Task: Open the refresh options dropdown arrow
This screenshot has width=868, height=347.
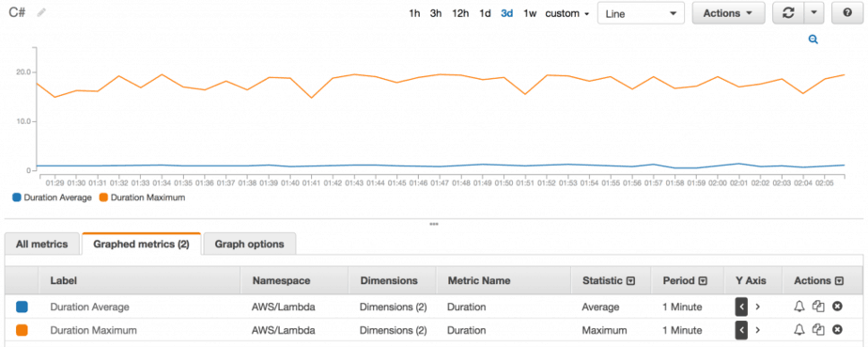Action: pyautogui.click(x=814, y=13)
